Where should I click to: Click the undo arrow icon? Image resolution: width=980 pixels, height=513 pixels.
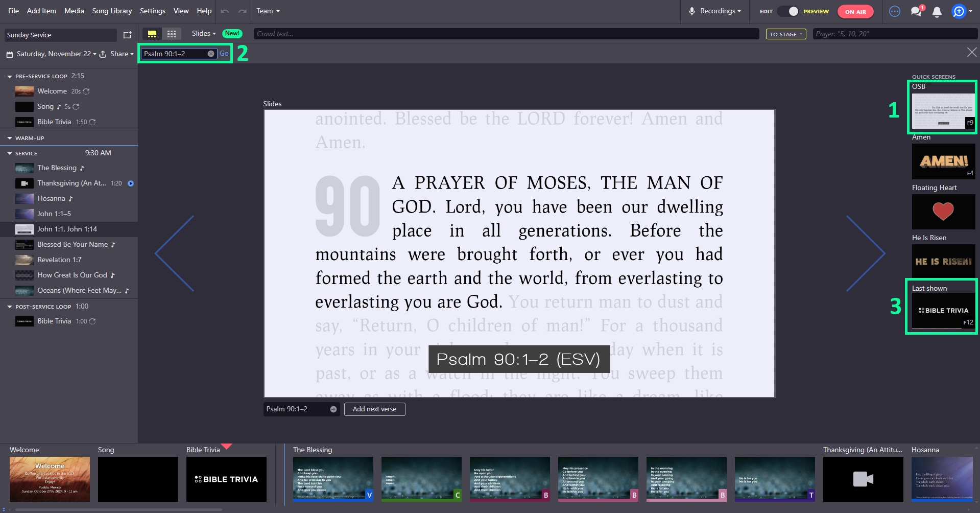[x=225, y=11]
